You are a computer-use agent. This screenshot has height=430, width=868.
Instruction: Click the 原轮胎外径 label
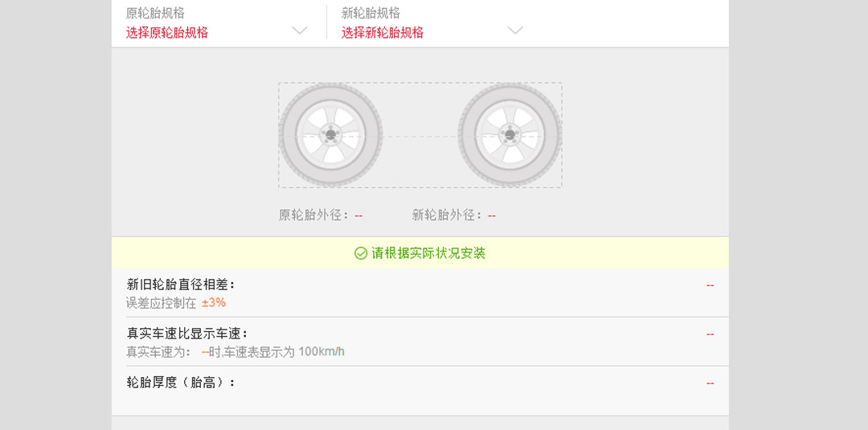(314, 215)
